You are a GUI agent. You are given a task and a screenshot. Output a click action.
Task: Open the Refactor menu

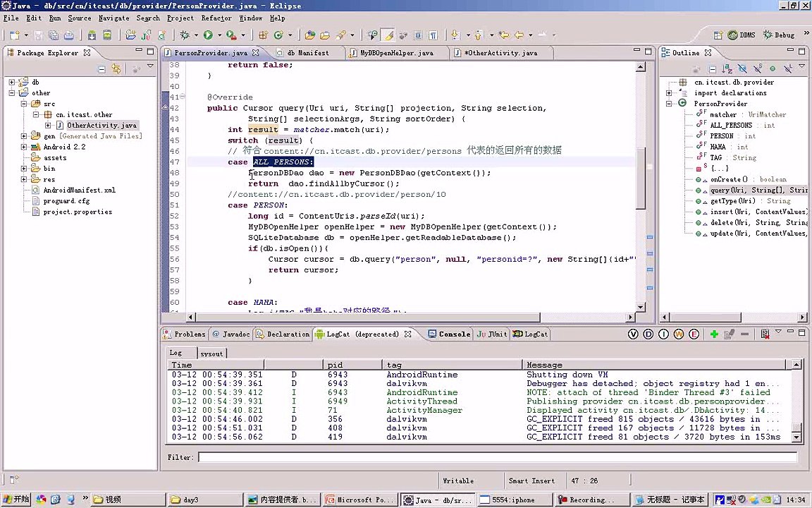pos(216,18)
